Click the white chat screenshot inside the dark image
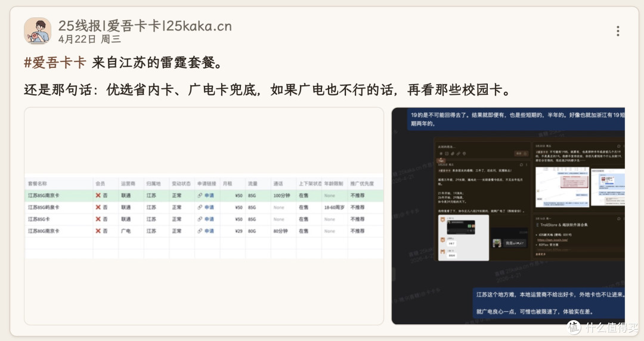Screen dimensions: 644x341 pos(464,237)
